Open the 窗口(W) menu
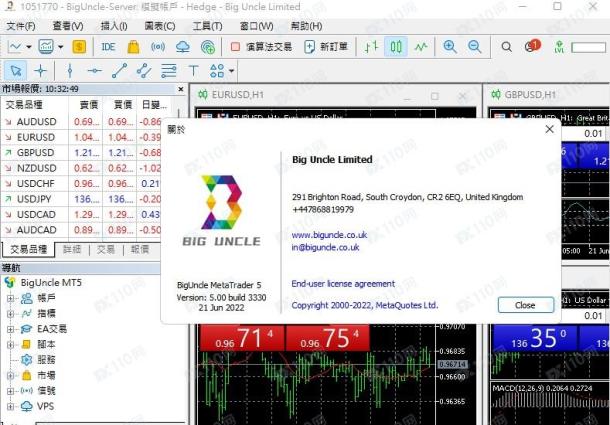610x425 pixels. pos(256,26)
